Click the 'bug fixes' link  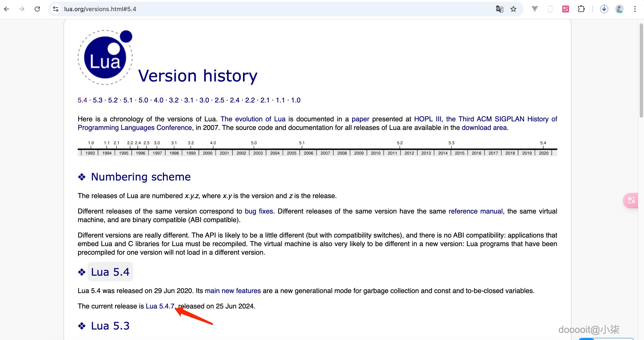click(259, 211)
